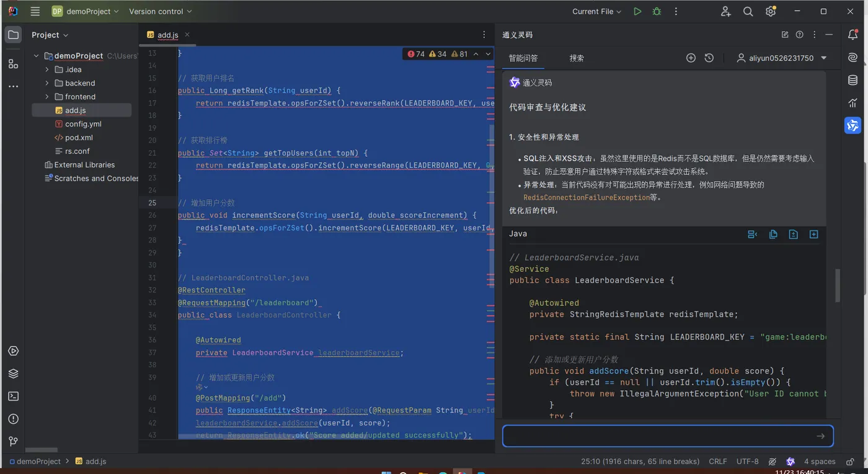The width and height of the screenshot is (868, 474).
Task: Click the UTF-8 encoding in status bar
Action: (747, 462)
